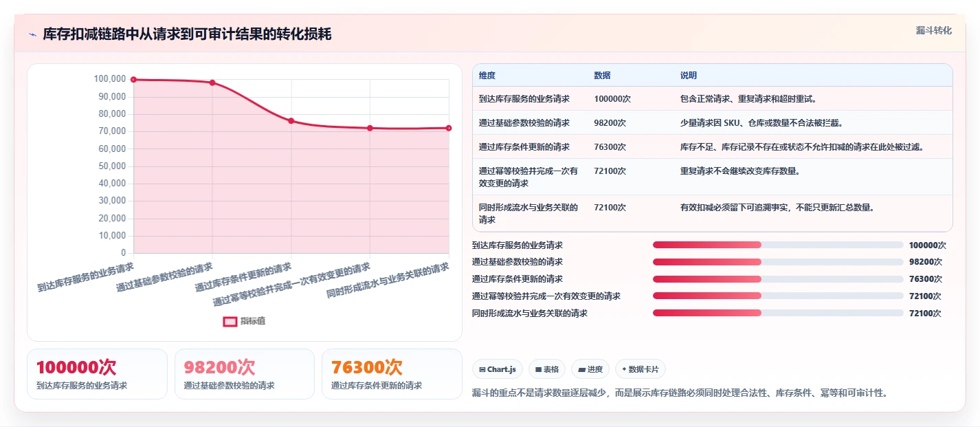Click the 维度 column header
The width and height of the screenshot is (980, 427).
point(487,76)
